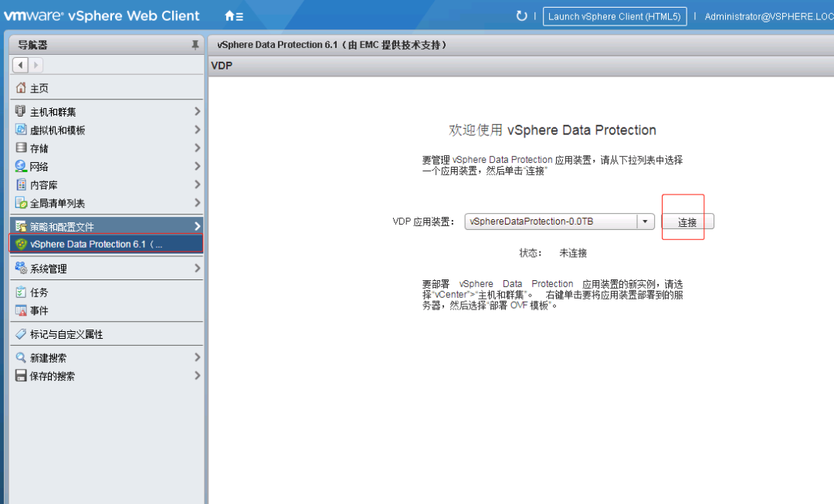Click the home house icon beside 主页
Screen dimensions: 834x504
click(x=21, y=88)
